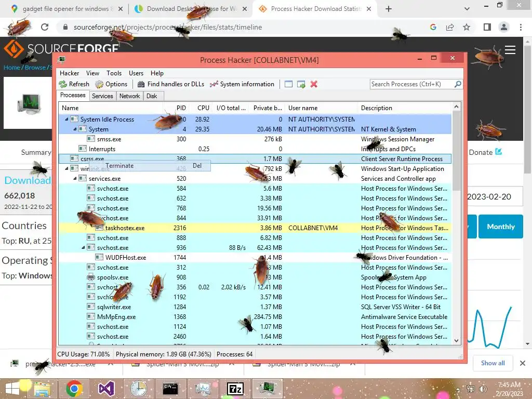532x399 pixels.
Task: Collapse svchost.exe PID 936 node
Action: tap(83, 247)
